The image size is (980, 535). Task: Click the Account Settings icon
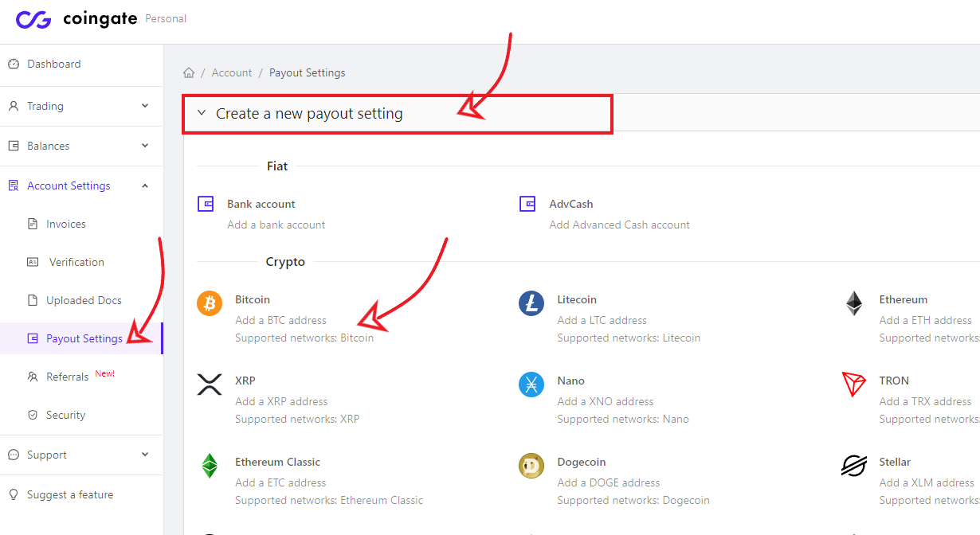click(13, 185)
